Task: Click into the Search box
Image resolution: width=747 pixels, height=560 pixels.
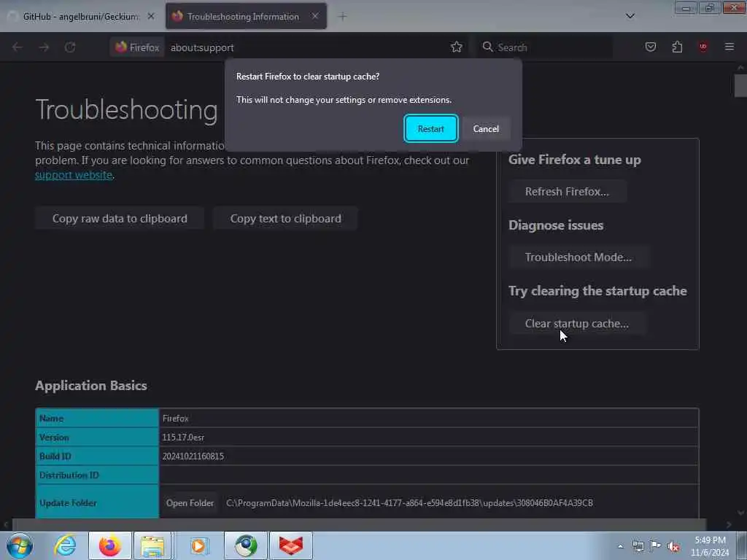Action: pyautogui.click(x=545, y=47)
